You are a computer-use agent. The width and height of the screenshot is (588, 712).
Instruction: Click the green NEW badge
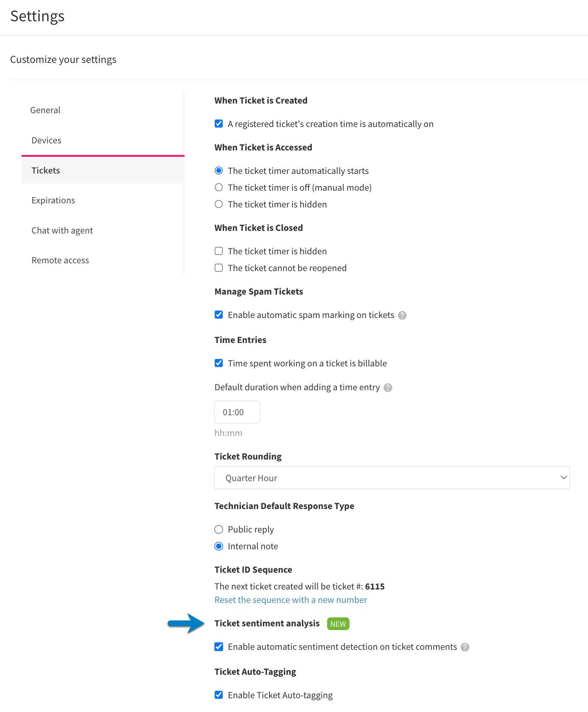pyautogui.click(x=338, y=624)
